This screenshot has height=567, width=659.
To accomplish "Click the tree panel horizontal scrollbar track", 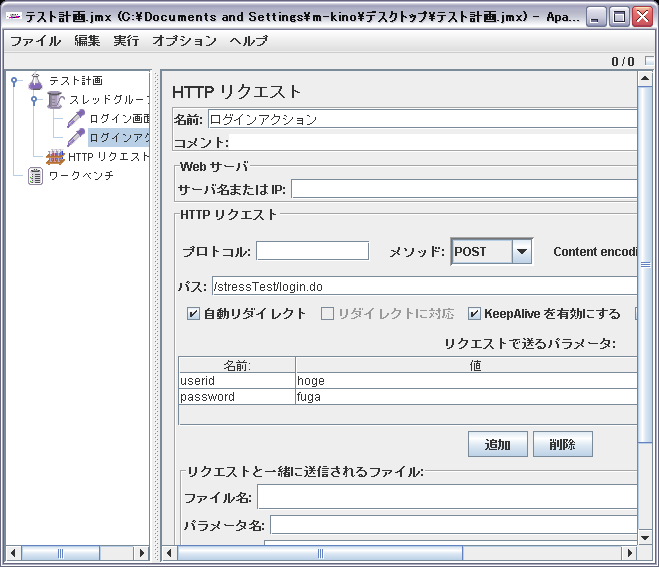I will coord(110,552).
